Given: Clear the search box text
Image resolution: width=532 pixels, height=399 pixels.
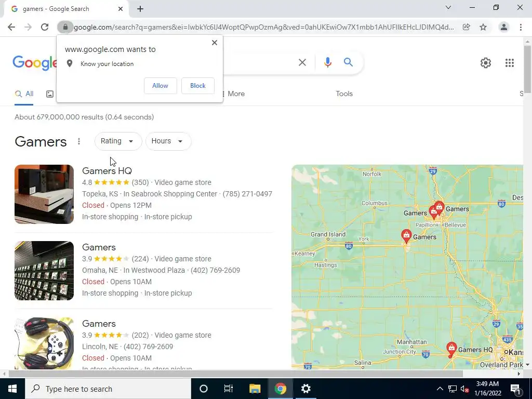Looking at the screenshot, I should 302,62.
